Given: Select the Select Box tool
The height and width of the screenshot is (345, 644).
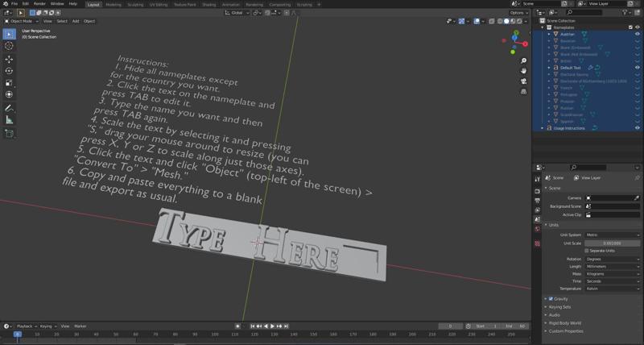Looking at the screenshot, I should [9, 34].
